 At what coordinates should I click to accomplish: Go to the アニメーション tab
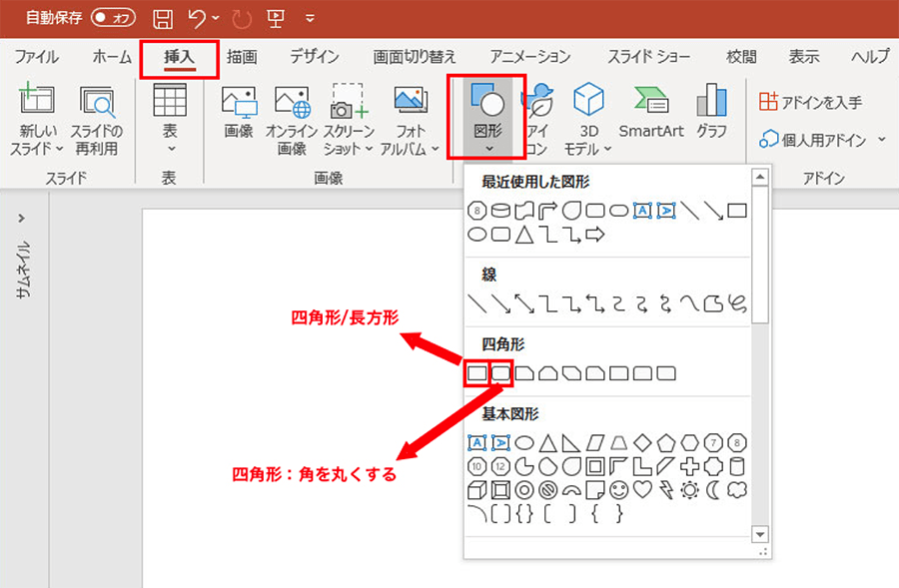[x=529, y=57]
